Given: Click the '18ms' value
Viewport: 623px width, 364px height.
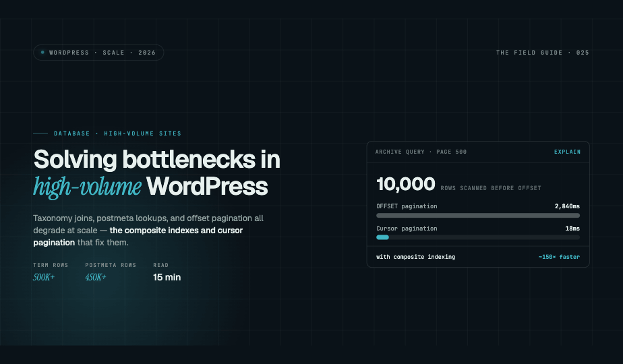Looking at the screenshot, I should tap(572, 229).
